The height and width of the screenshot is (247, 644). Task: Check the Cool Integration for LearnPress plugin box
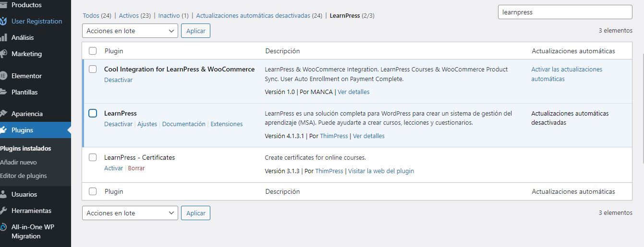pyautogui.click(x=93, y=69)
